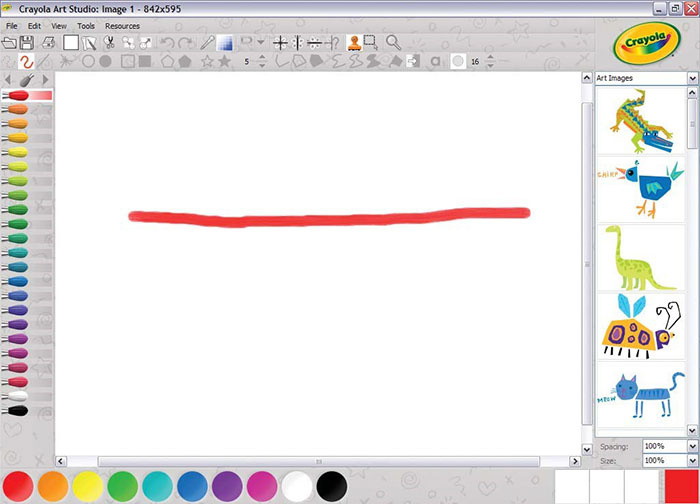Choose the red freehand squiggle tool

pos(28,61)
